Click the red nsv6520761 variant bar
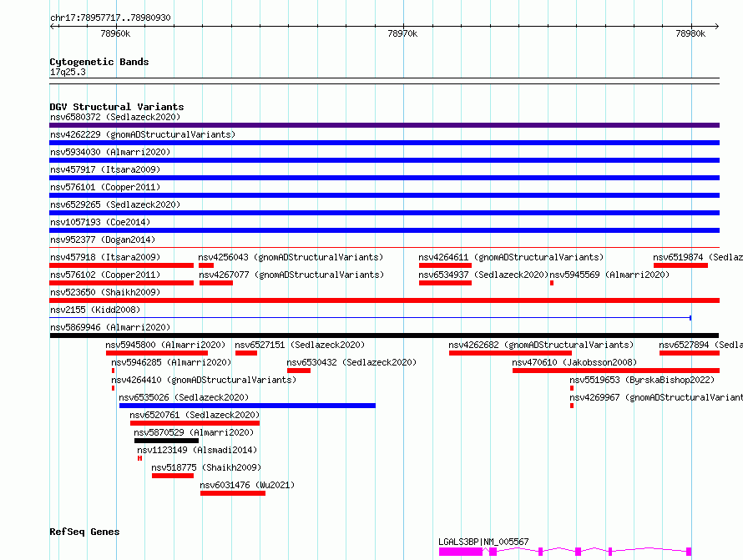This screenshot has height=560, width=743. pyautogui.click(x=195, y=423)
